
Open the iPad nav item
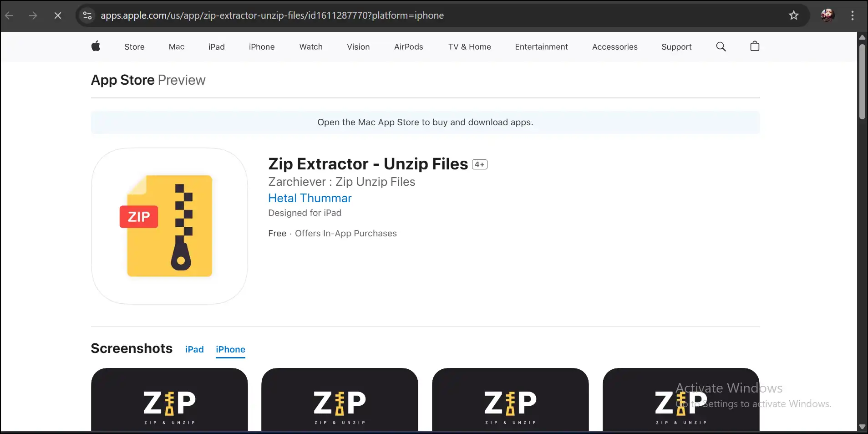(x=217, y=46)
